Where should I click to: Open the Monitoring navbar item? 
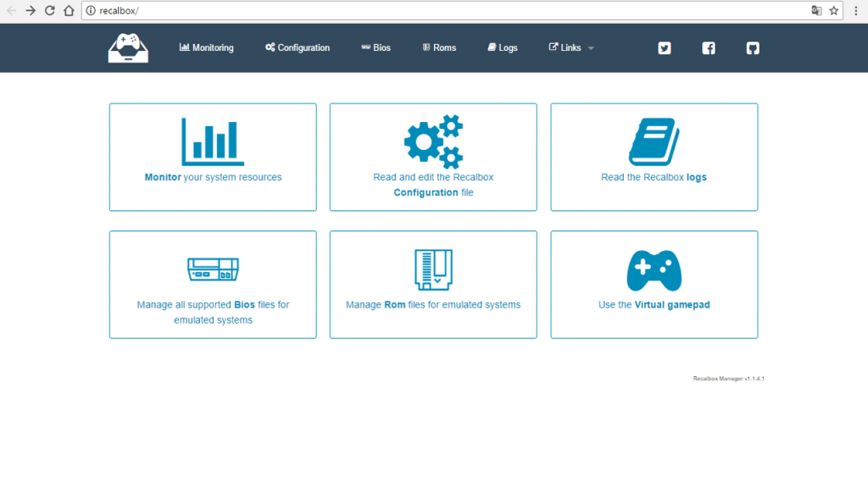point(206,48)
